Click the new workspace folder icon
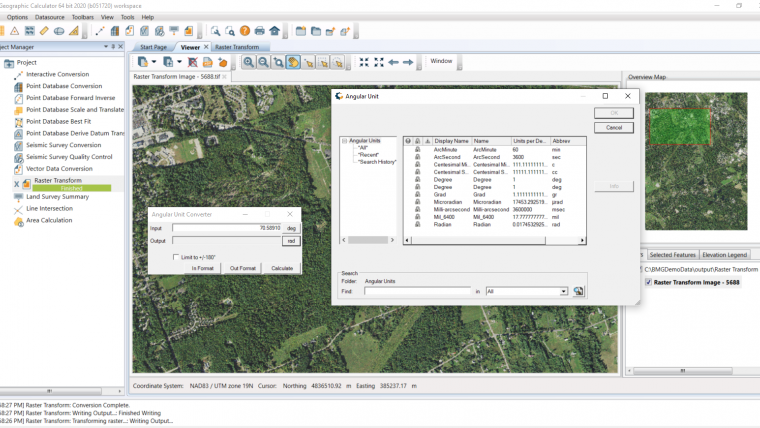Image resolution: width=760 pixels, height=428 pixels. 301,31
